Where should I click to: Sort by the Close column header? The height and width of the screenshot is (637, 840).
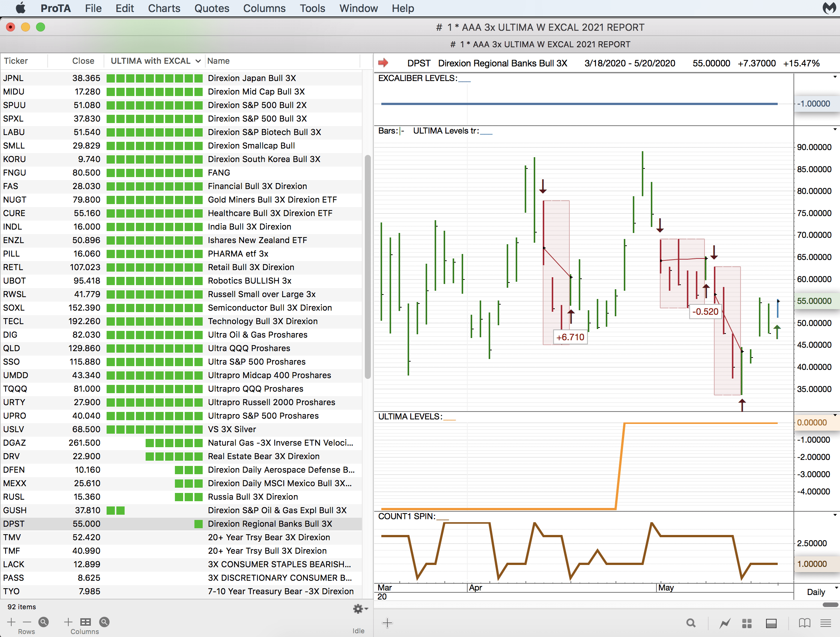coord(83,61)
